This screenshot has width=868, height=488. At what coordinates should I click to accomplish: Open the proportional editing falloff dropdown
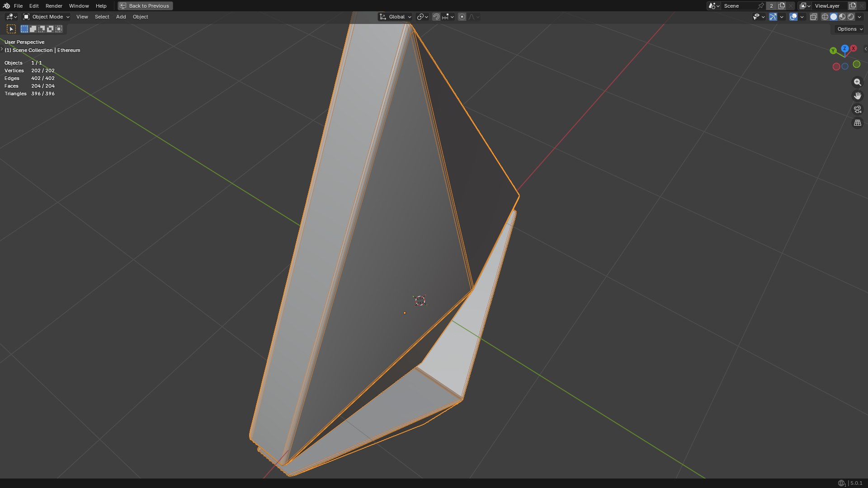tap(474, 17)
